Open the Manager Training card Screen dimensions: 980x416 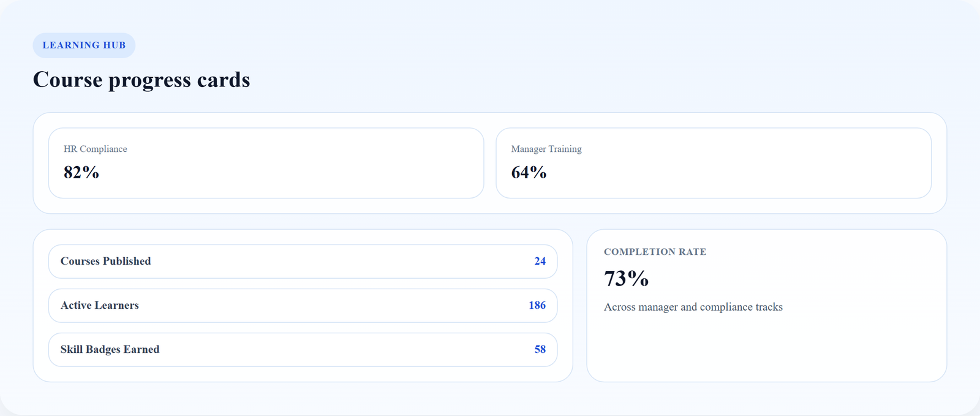[714, 163]
